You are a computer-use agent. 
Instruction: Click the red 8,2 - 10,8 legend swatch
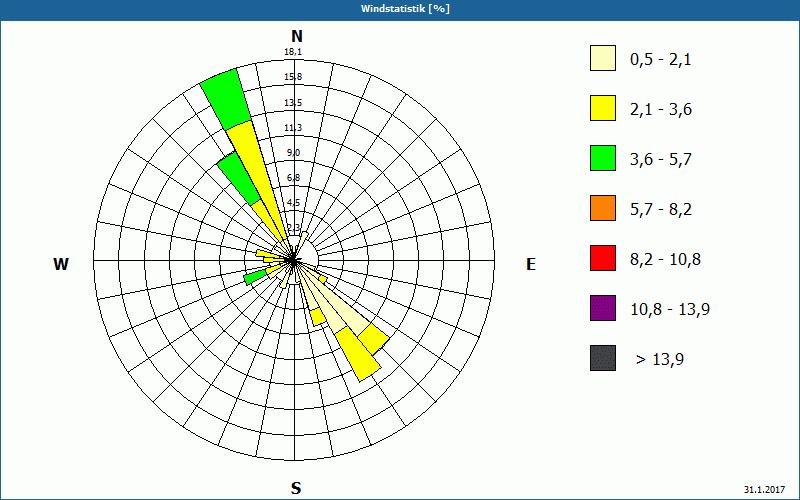click(603, 258)
